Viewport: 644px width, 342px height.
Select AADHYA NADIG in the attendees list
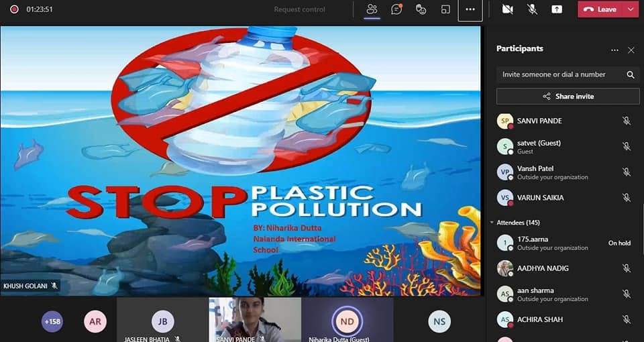[x=568, y=268]
